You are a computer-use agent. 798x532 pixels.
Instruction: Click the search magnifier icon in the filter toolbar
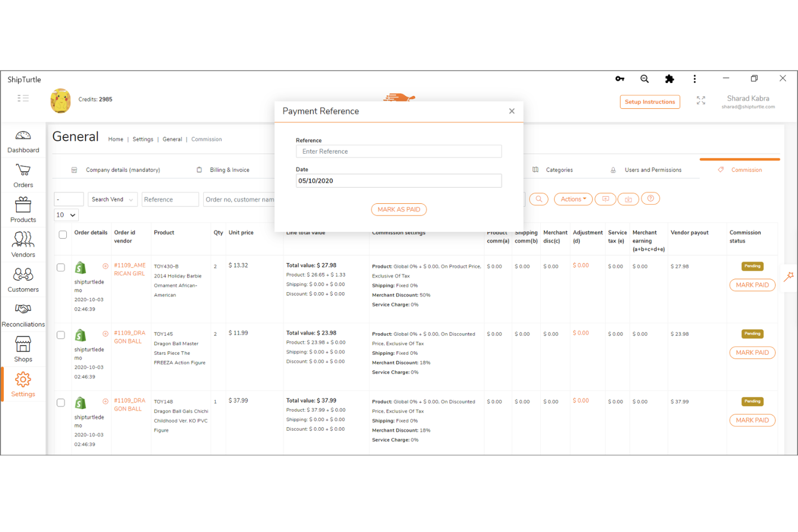point(538,199)
